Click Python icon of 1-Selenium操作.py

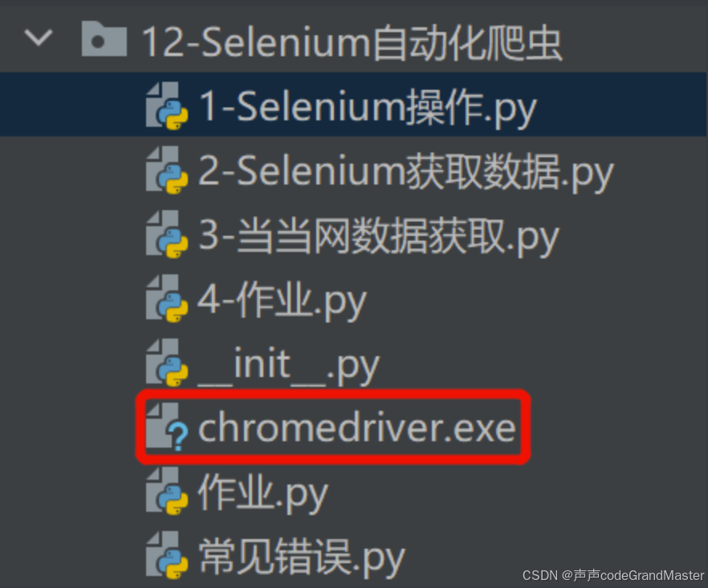(x=167, y=106)
